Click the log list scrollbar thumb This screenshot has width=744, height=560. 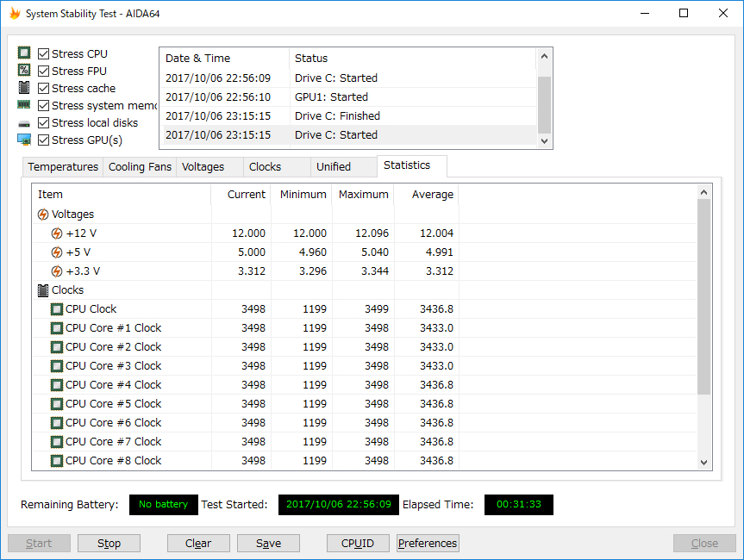pos(544,105)
